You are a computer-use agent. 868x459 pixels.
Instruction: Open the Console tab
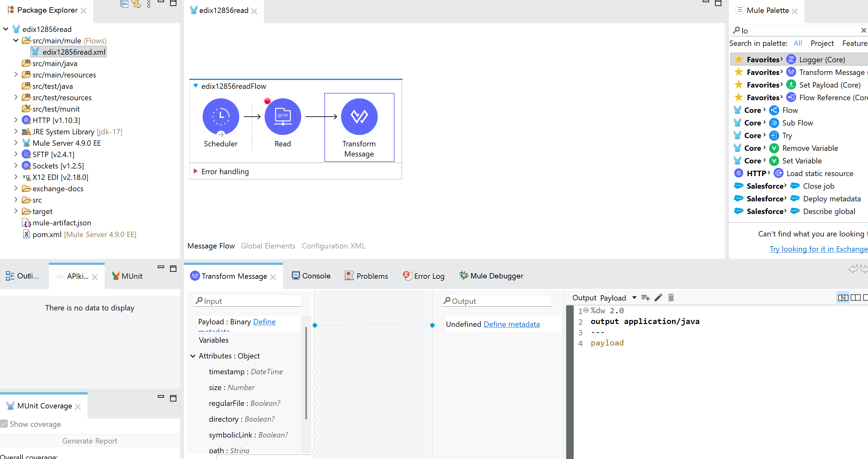[x=316, y=276]
